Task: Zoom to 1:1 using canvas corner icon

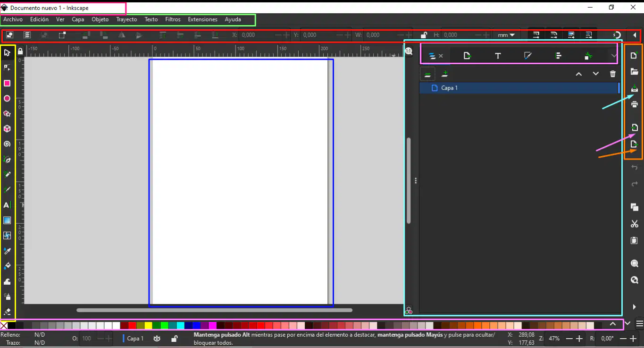Action: click(409, 51)
